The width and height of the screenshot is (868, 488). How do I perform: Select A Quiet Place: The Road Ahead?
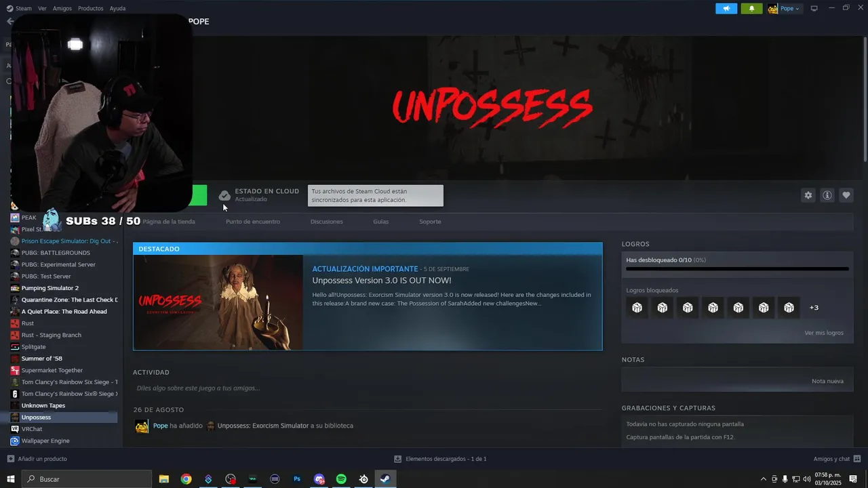(64, 312)
